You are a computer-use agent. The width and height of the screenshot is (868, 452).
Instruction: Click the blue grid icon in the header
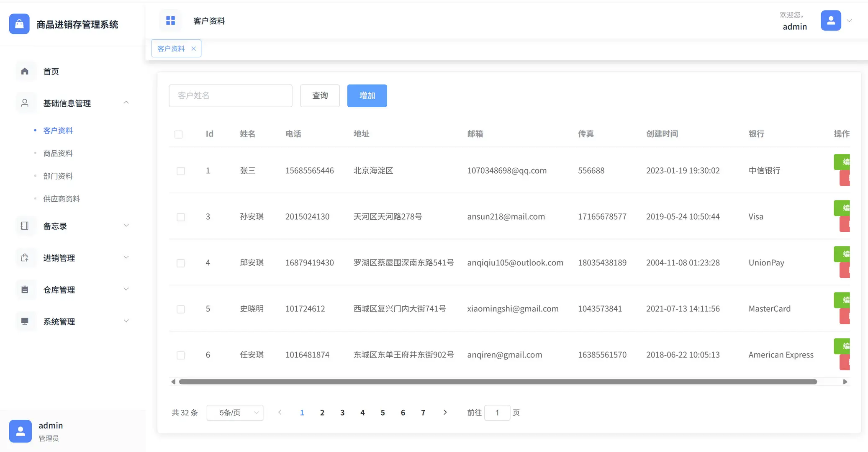170,20
